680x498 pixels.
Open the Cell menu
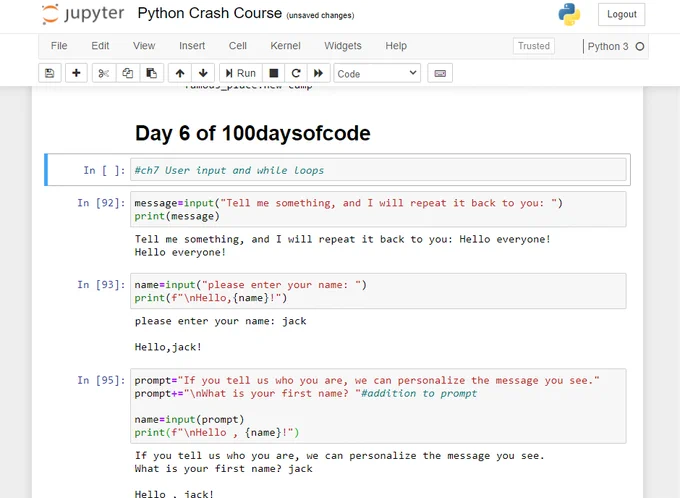[238, 46]
